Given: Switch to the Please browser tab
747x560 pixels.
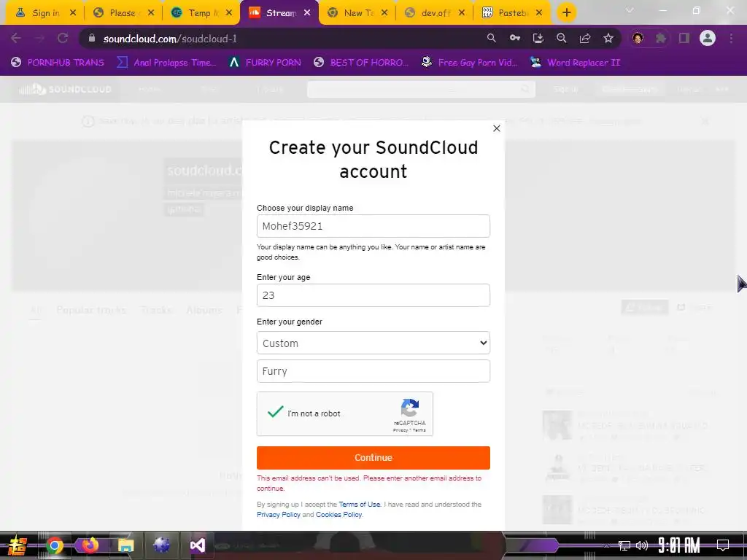Looking at the screenshot, I should coord(123,13).
